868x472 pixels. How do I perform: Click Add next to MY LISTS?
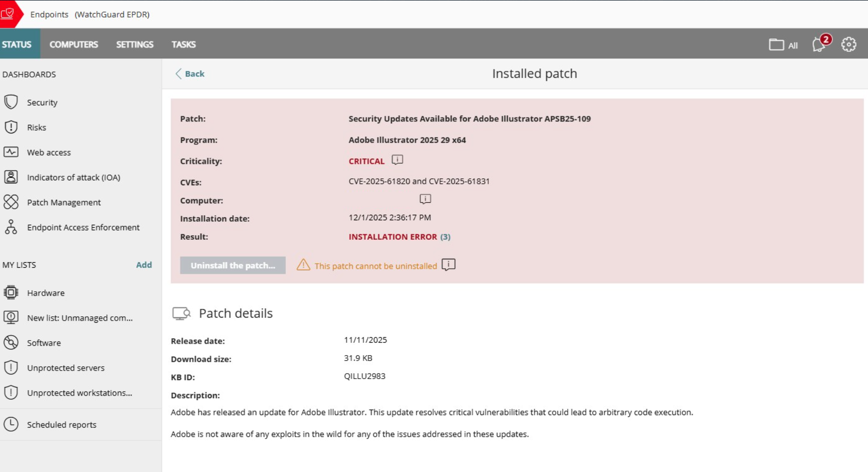click(x=143, y=265)
